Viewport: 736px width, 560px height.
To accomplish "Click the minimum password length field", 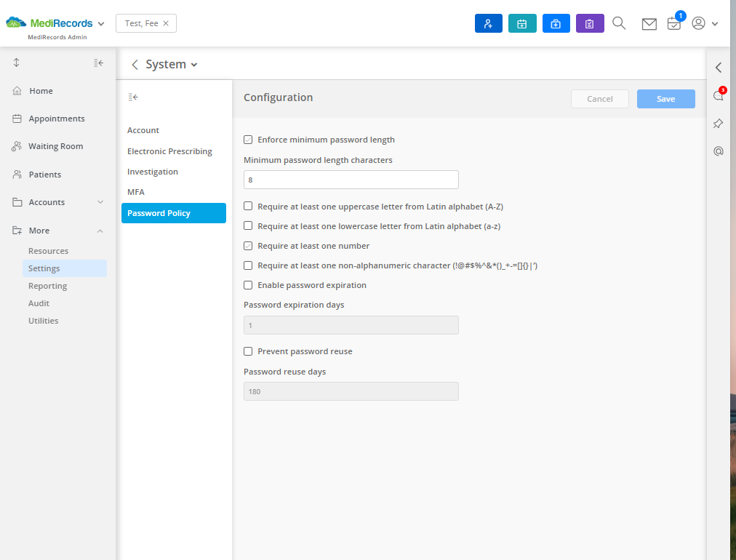I will point(351,180).
